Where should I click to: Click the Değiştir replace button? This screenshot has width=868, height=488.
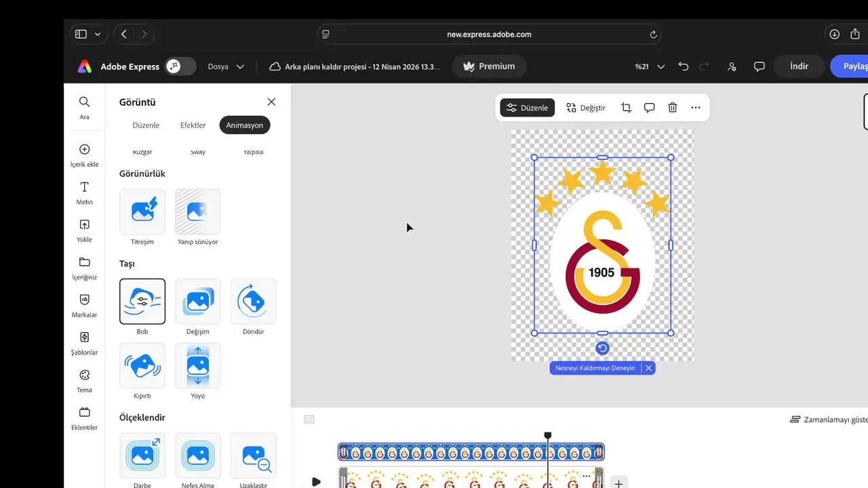pos(586,108)
